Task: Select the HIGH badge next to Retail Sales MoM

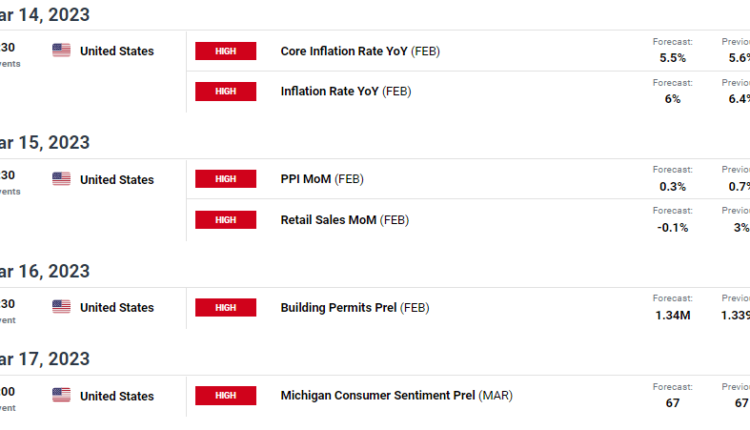Action: (x=226, y=219)
